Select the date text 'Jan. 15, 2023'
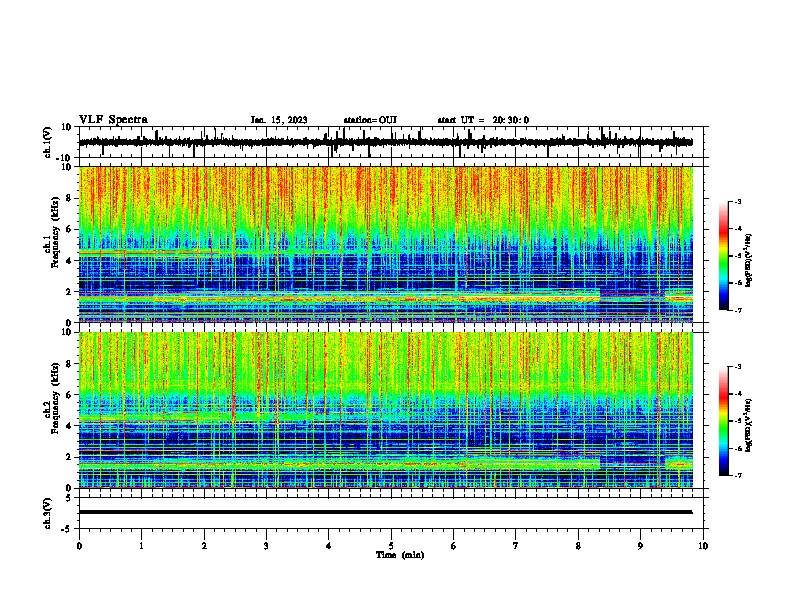792x612 pixels. click(x=279, y=120)
